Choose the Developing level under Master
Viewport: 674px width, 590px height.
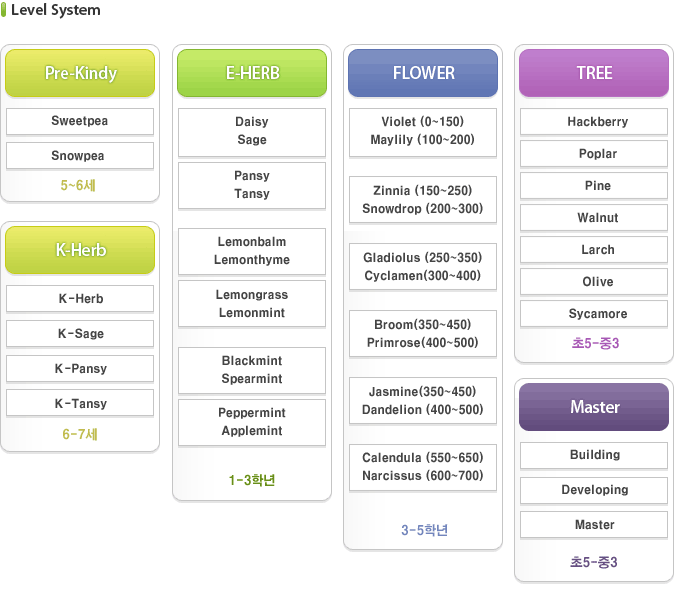point(594,490)
